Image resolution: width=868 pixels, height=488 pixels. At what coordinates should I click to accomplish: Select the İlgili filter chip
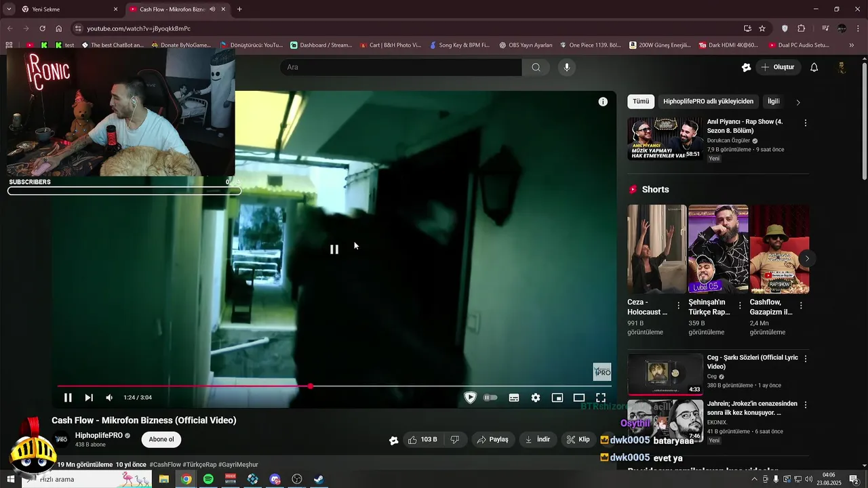click(x=774, y=102)
